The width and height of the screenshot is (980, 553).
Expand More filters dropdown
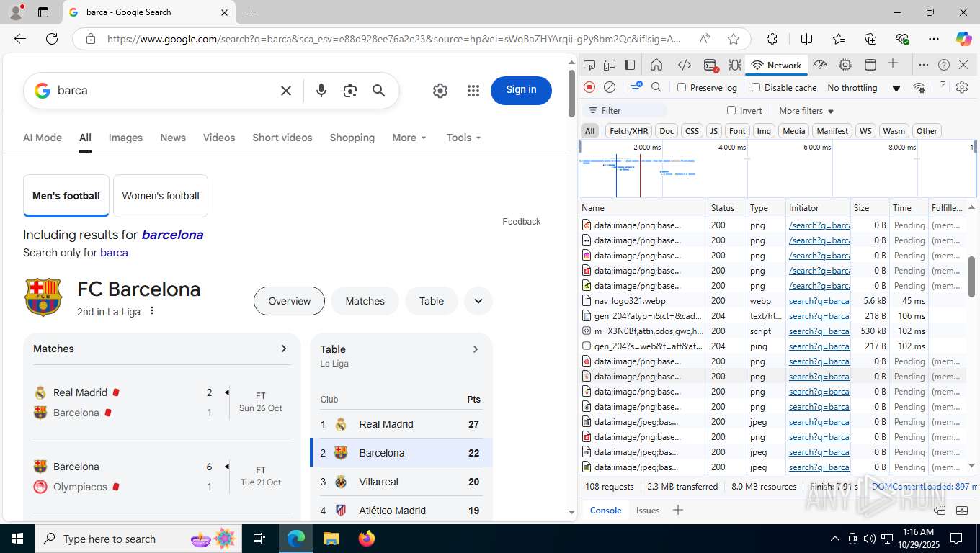click(x=806, y=111)
